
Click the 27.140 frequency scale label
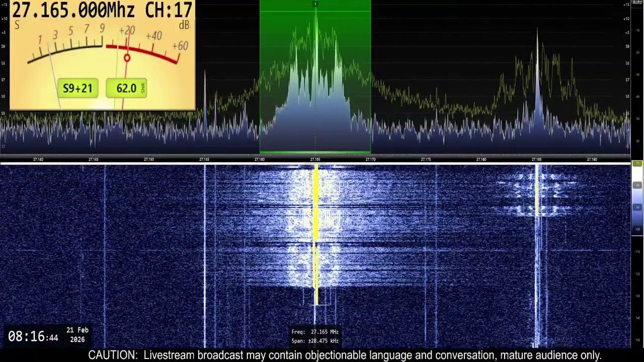tap(38, 159)
